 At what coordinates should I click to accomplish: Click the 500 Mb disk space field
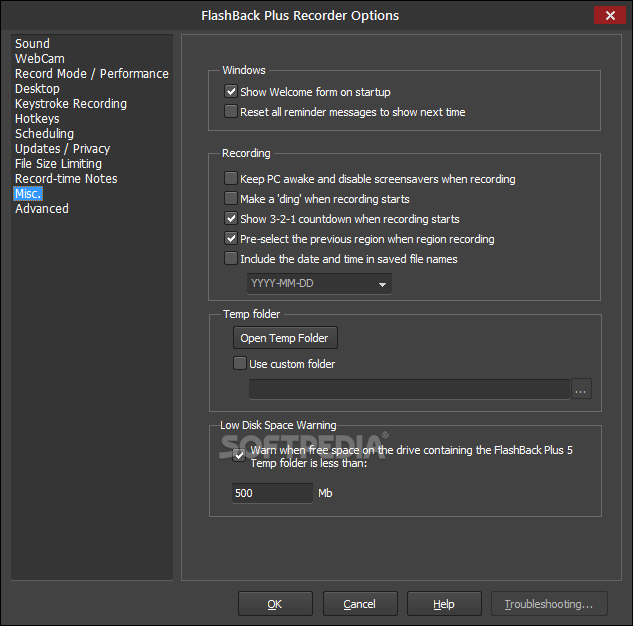[272, 493]
